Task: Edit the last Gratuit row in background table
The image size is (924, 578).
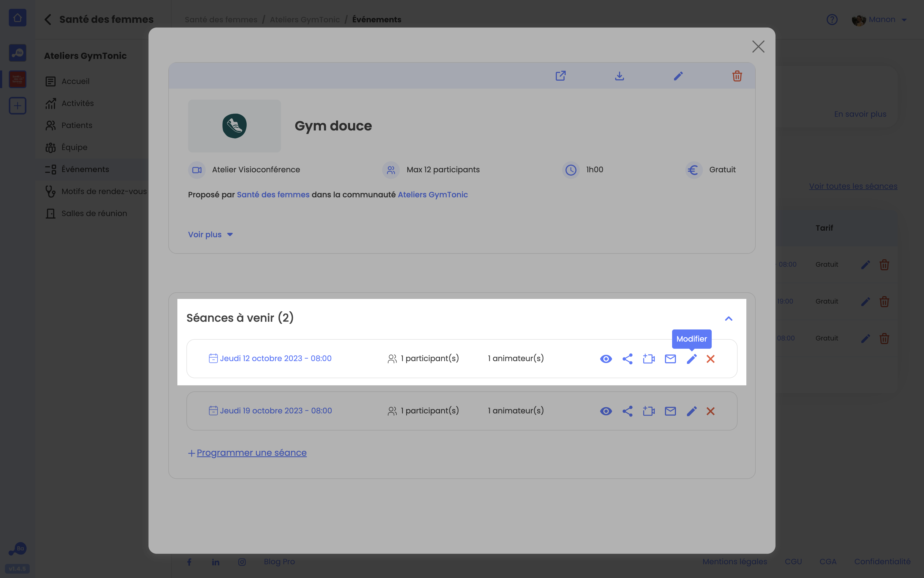Action: point(865,338)
